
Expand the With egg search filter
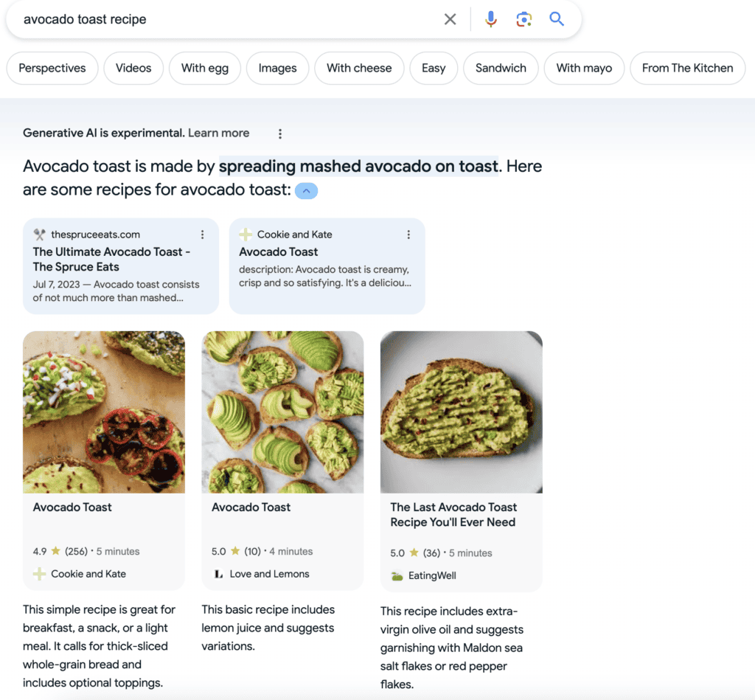tap(204, 68)
